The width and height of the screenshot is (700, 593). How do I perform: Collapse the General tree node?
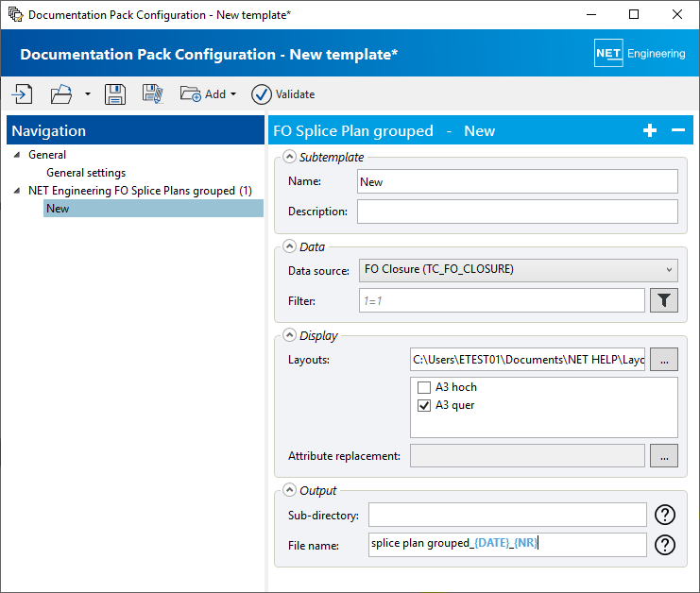(x=17, y=155)
